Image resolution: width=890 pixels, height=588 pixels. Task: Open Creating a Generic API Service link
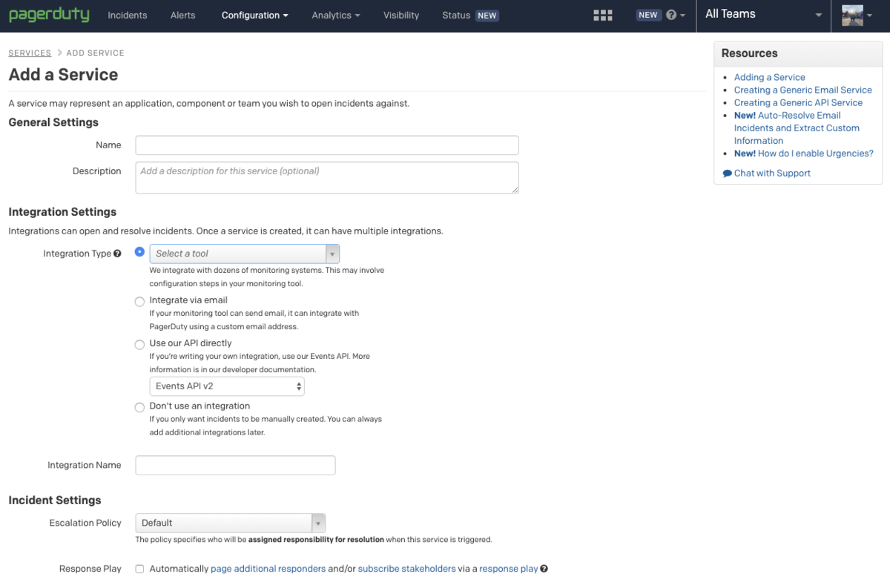[798, 102]
